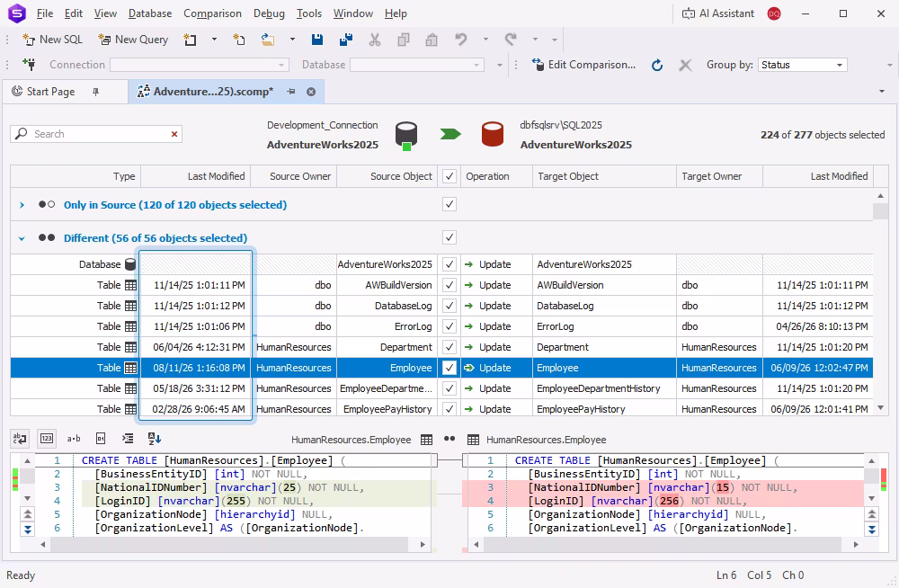Screen dimensions: 899x588
Task: Uncheck the EmployeePayHistory row checkbox
Action: [449, 409]
